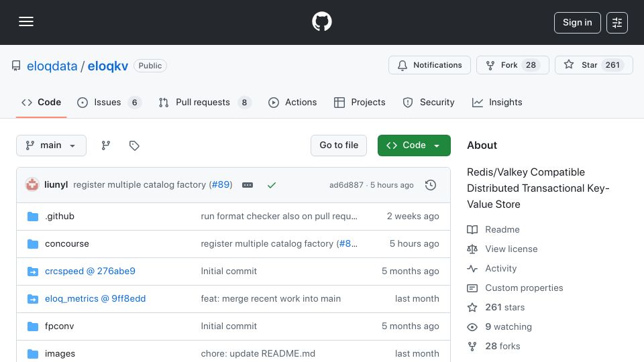Viewport: 644px width, 362px height.
Task: Open the liunyl author link
Action: tap(56, 185)
